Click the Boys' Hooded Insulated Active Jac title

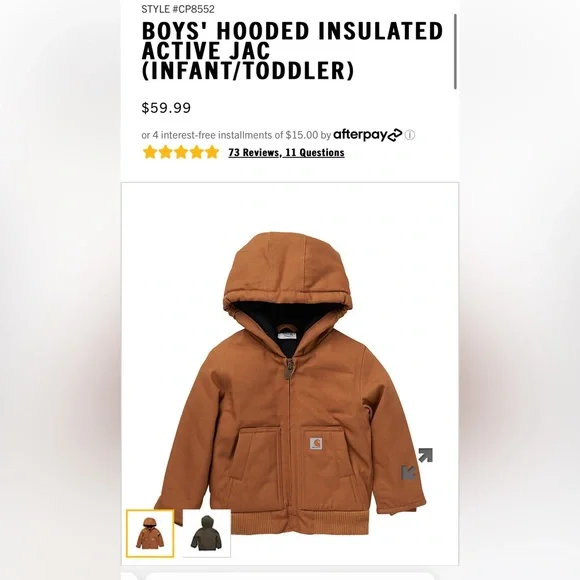(x=292, y=51)
